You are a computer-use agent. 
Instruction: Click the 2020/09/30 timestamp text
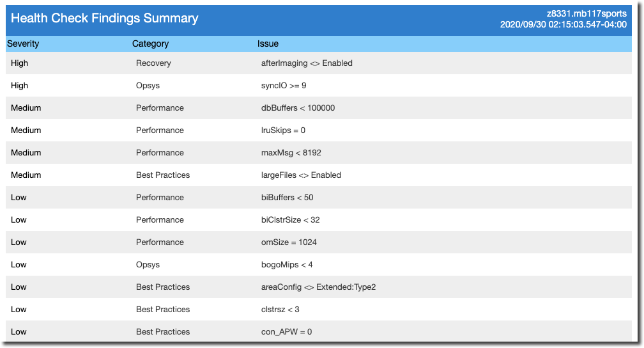point(563,24)
